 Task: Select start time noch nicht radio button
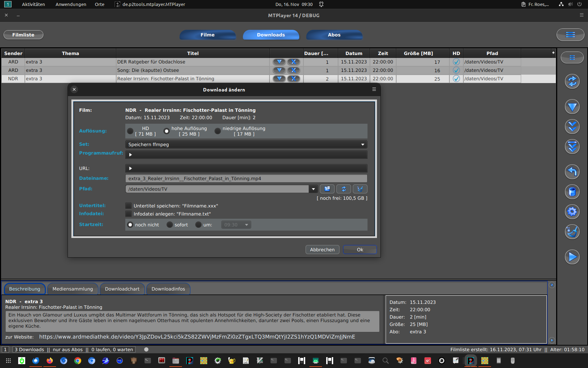point(130,225)
